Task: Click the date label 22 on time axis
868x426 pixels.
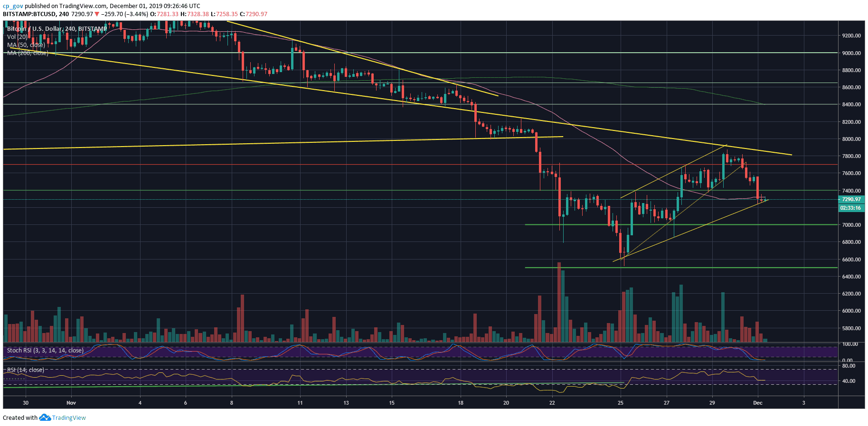Action: coord(552,403)
